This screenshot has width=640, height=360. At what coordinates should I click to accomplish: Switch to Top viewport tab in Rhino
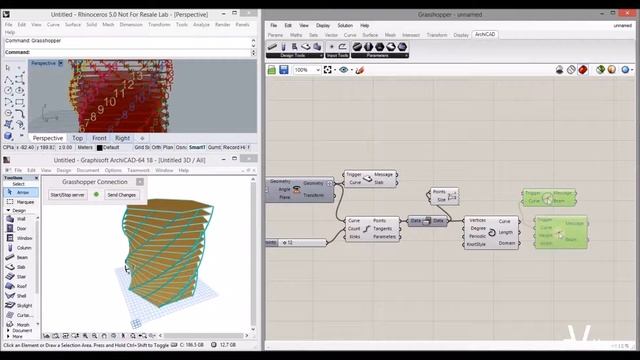click(78, 138)
